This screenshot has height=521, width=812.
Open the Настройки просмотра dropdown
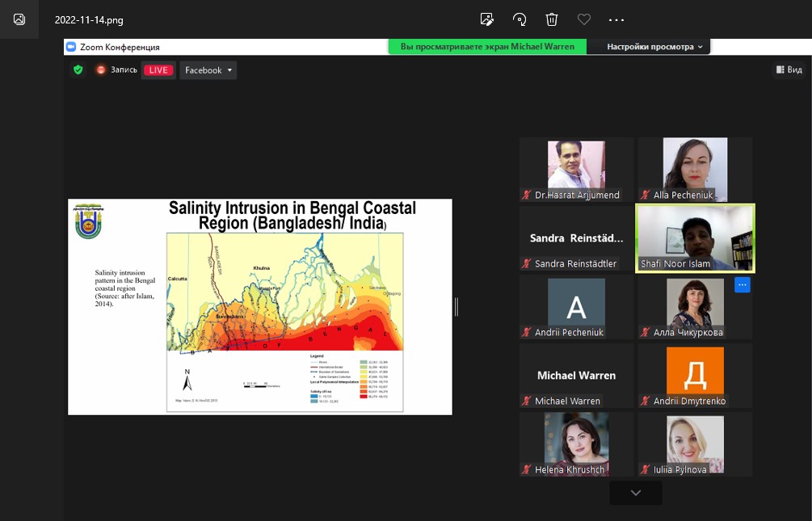click(655, 47)
